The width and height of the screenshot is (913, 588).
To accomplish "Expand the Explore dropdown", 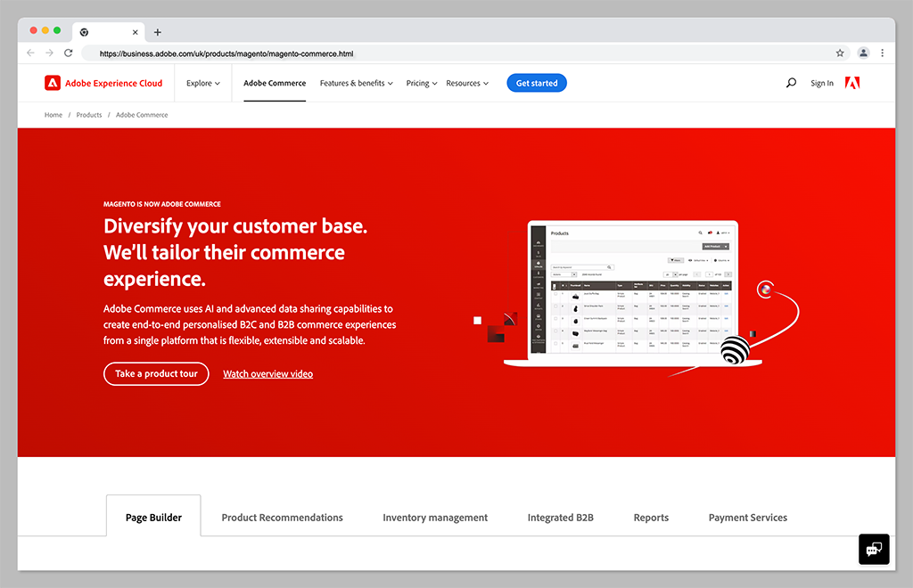I will (203, 83).
